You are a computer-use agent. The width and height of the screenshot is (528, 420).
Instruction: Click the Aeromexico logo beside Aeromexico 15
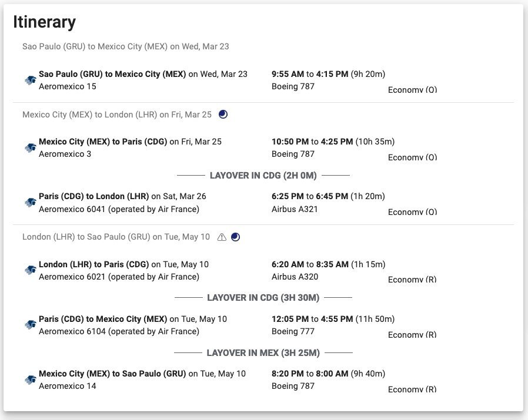tap(31, 80)
